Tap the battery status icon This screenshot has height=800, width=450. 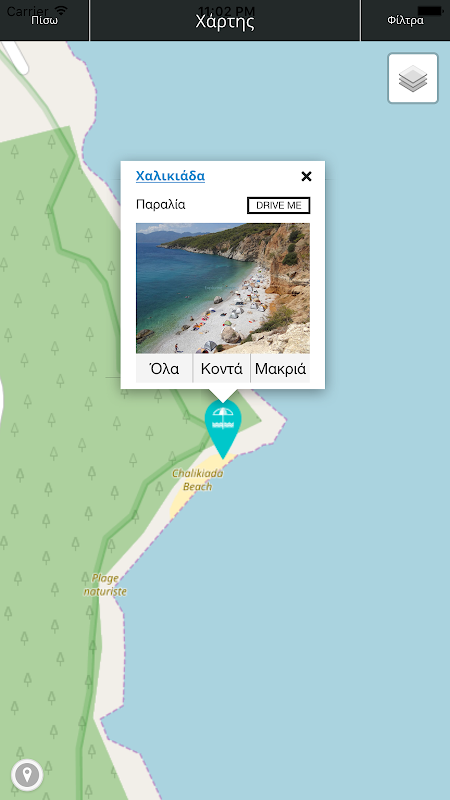coord(430,10)
